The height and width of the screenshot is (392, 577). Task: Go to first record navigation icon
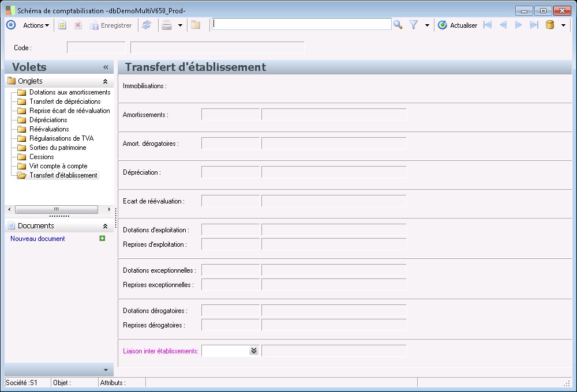coord(488,25)
